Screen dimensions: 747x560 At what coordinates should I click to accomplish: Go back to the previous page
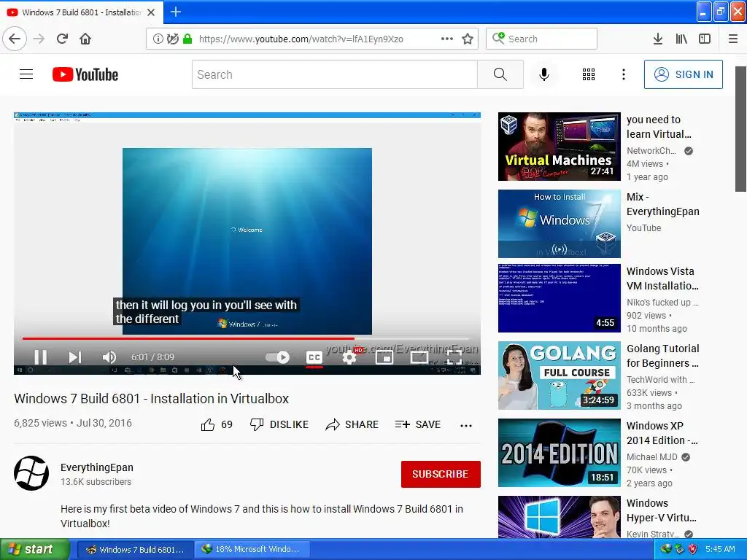click(15, 39)
